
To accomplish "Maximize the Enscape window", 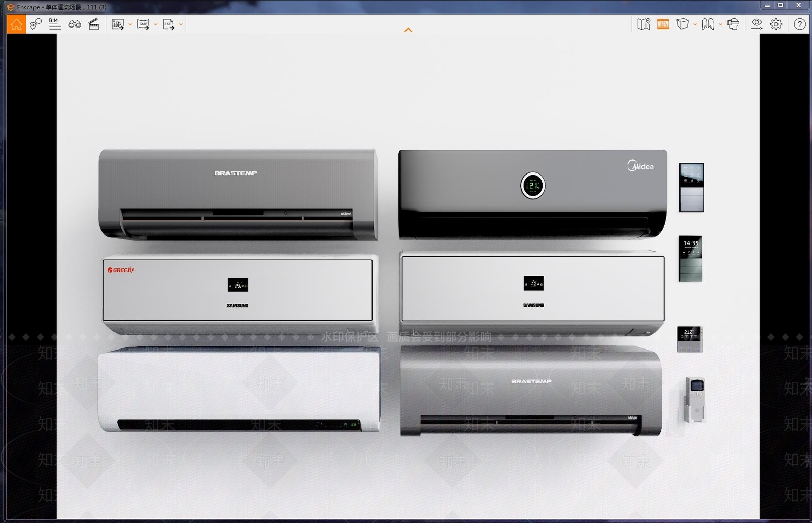I will [781, 6].
